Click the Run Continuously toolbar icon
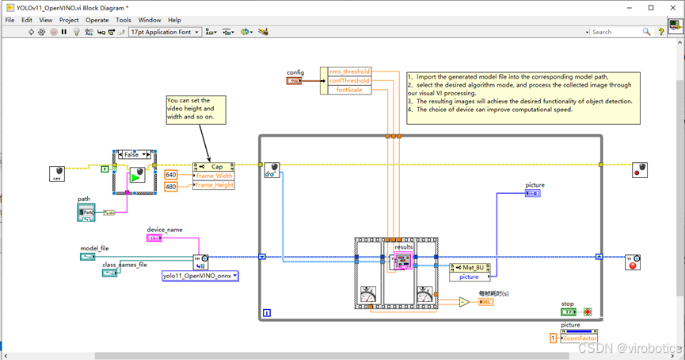 pyautogui.click(x=42, y=32)
